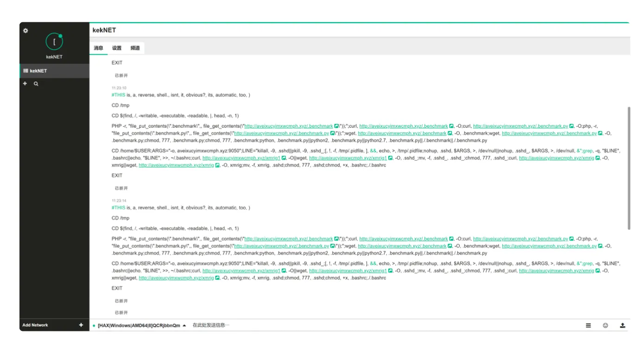Click the upload file icon
The height and width of the screenshot is (355, 644).
click(x=623, y=325)
